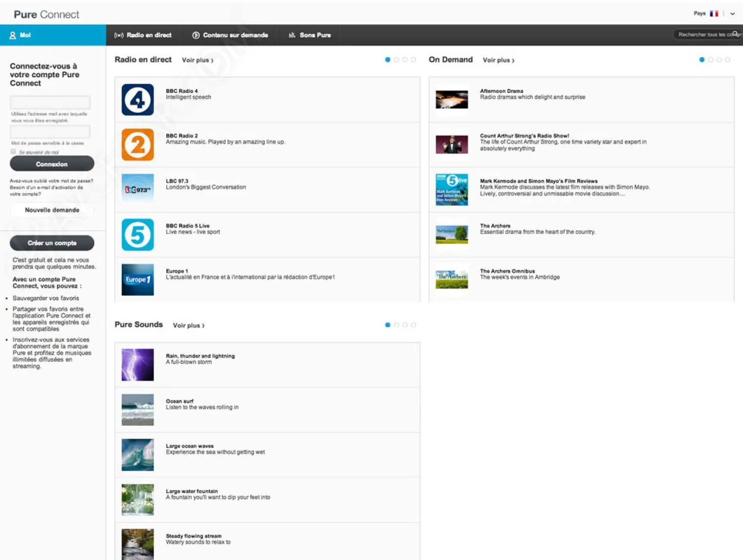This screenshot has width=743, height=560.
Task: Open the Afternoon Drama title
Action: point(502,91)
